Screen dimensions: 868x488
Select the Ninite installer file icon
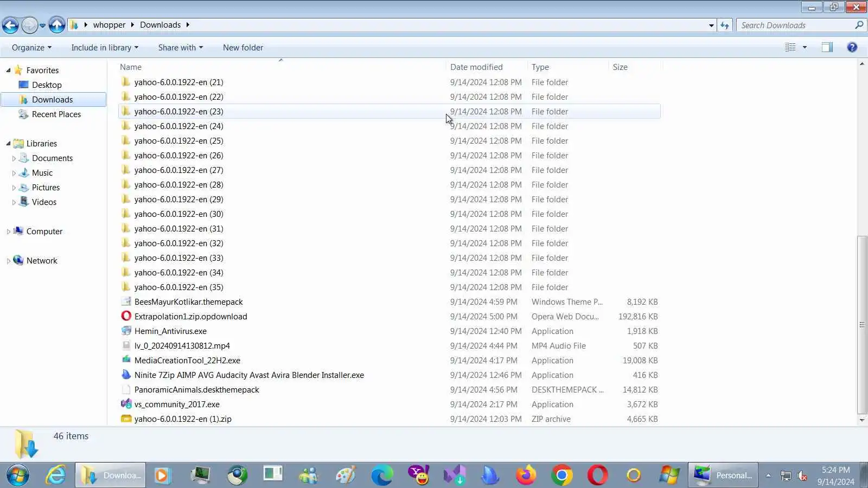pos(126,375)
